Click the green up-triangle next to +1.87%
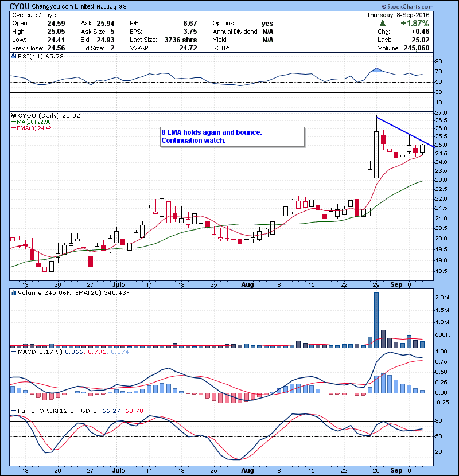The height and width of the screenshot is (476, 459). (x=383, y=24)
